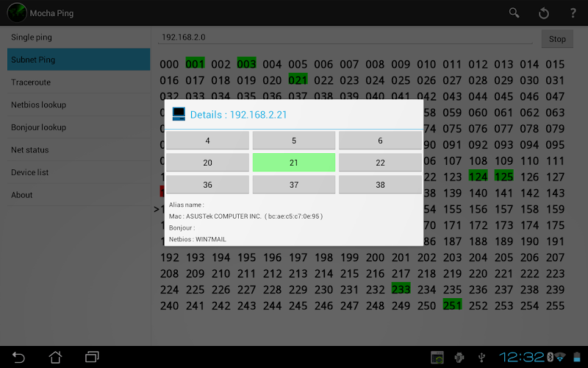The height and width of the screenshot is (368, 588).
Task: Tap host 255 in grid
Action: [x=555, y=305]
